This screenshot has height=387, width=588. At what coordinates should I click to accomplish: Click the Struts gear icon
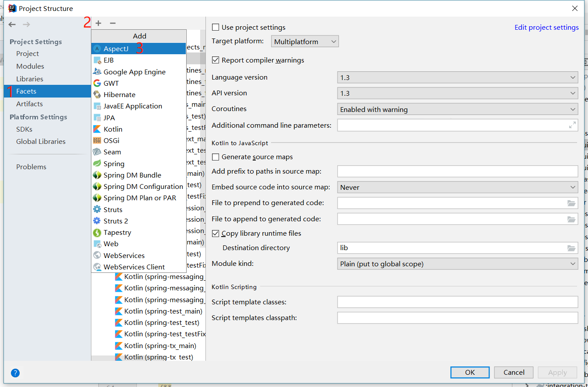click(97, 209)
